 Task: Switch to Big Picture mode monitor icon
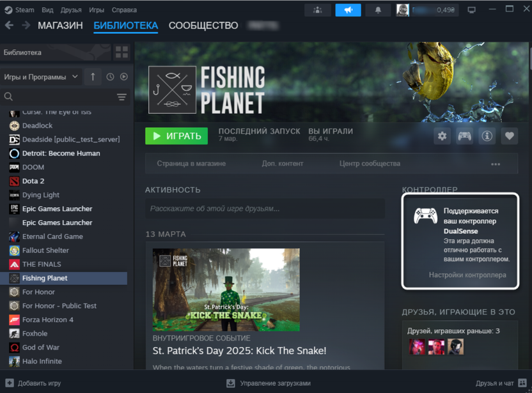472,10
